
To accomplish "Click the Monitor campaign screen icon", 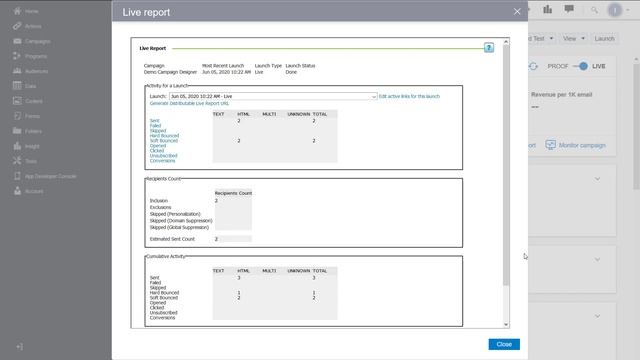I will tap(550, 145).
